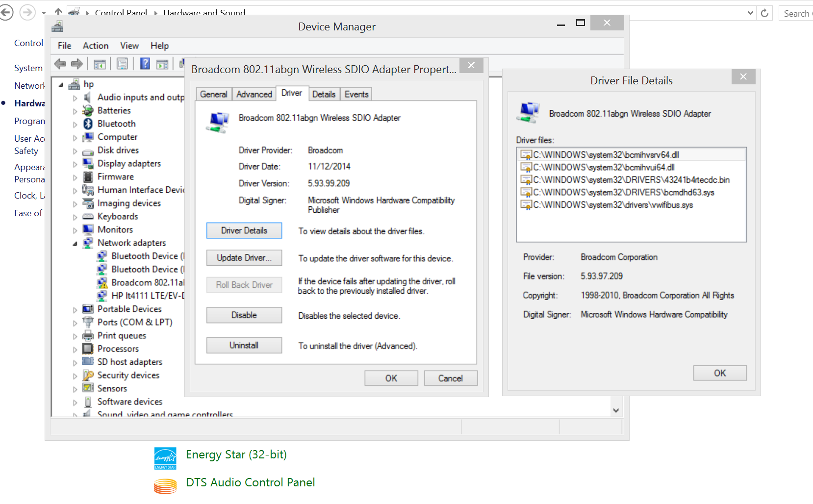
Task: Switch to the Advanced tab
Action: click(254, 94)
